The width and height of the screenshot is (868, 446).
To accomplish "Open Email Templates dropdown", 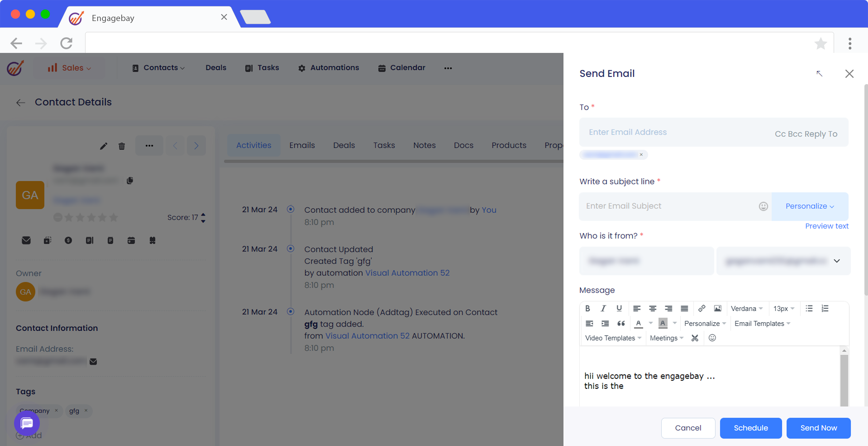I will 763,323.
